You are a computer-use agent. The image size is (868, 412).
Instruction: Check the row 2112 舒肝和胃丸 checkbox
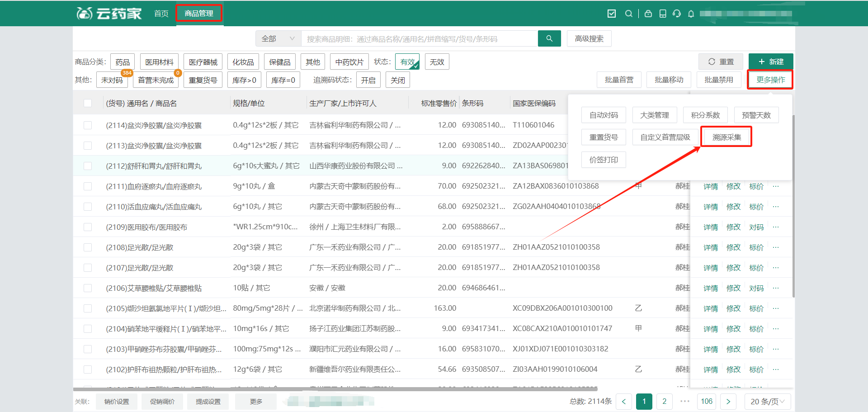pos(88,166)
